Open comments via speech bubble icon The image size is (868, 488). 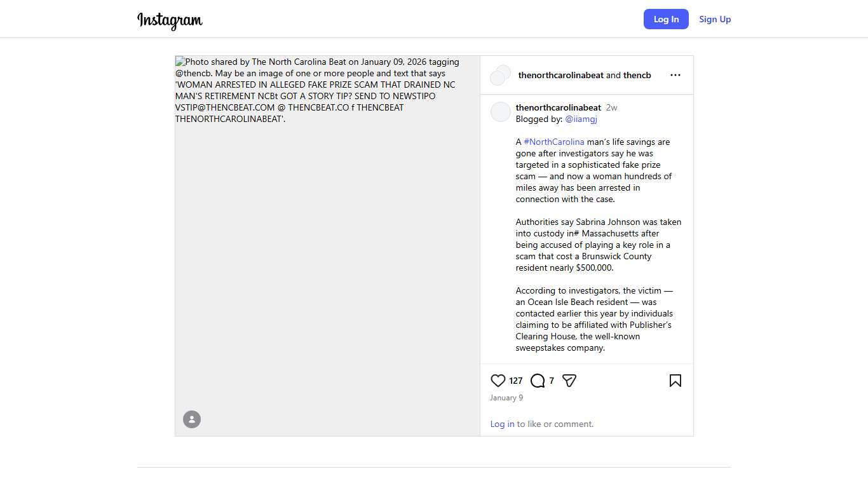[538, 381]
